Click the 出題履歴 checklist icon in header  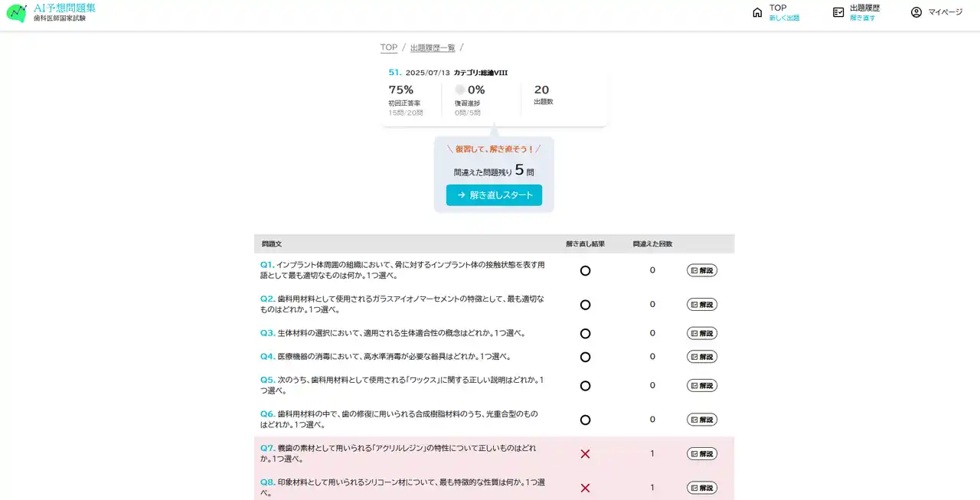coord(838,12)
